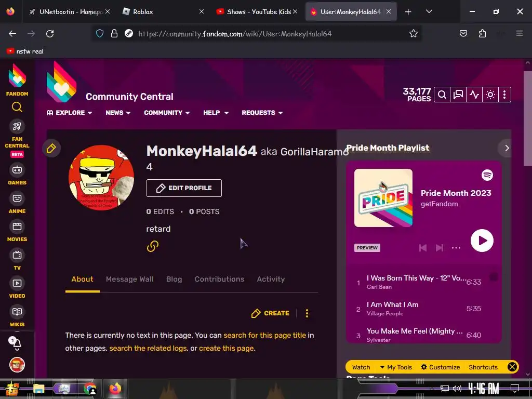The width and height of the screenshot is (532, 399).
Task: Switch to the Message Wall tab
Action: (129, 279)
